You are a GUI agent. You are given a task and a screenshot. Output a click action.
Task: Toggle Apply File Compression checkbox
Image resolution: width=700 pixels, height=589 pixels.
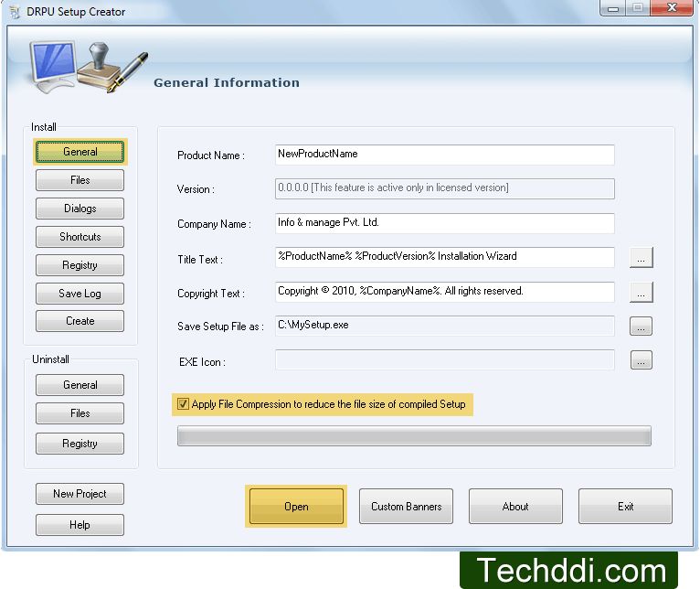pos(183,404)
